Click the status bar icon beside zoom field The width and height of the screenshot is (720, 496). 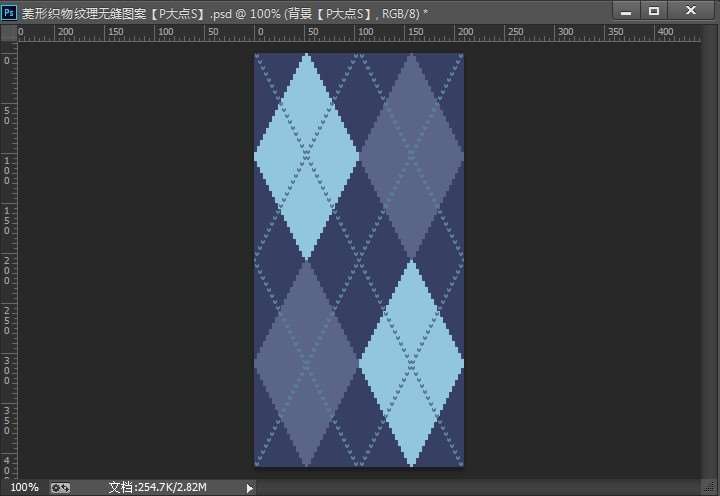pyautogui.click(x=60, y=488)
